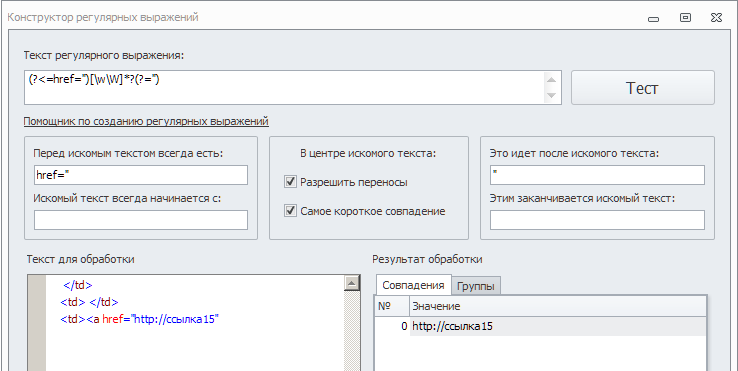This screenshot has width=738, height=371.
Task: Click the regex expression text field
Action: (284, 88)
